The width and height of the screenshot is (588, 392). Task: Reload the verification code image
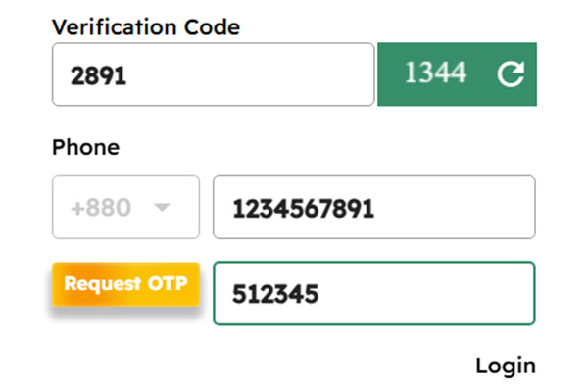(511, 74)
